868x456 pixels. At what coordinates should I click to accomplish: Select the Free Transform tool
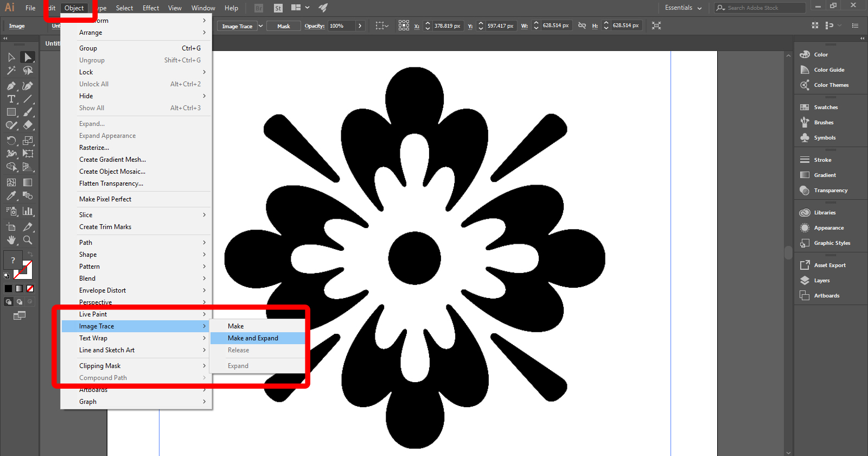(x=28, y=154)
